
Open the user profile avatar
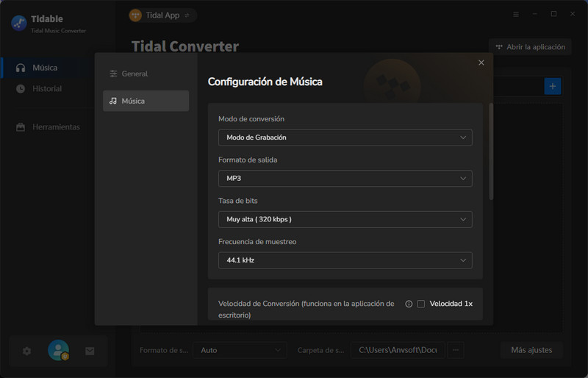(x=59, y=350)
